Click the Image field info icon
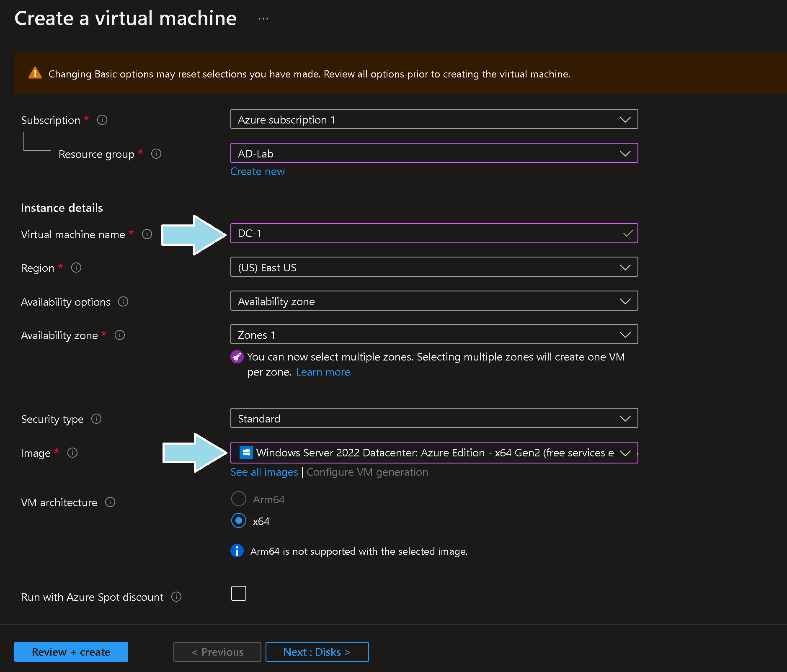Viewport: 787px width, 672px height. click(72, 453)
